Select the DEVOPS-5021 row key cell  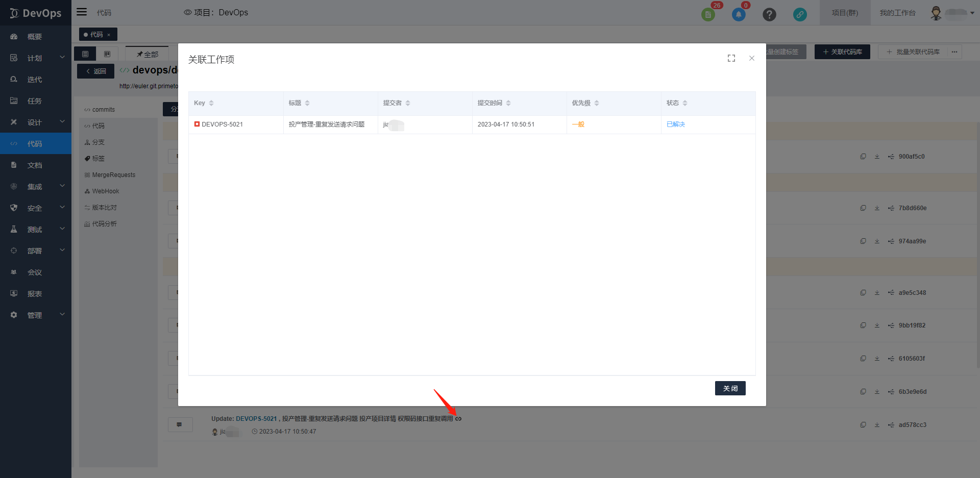click(x=236, y=124)
